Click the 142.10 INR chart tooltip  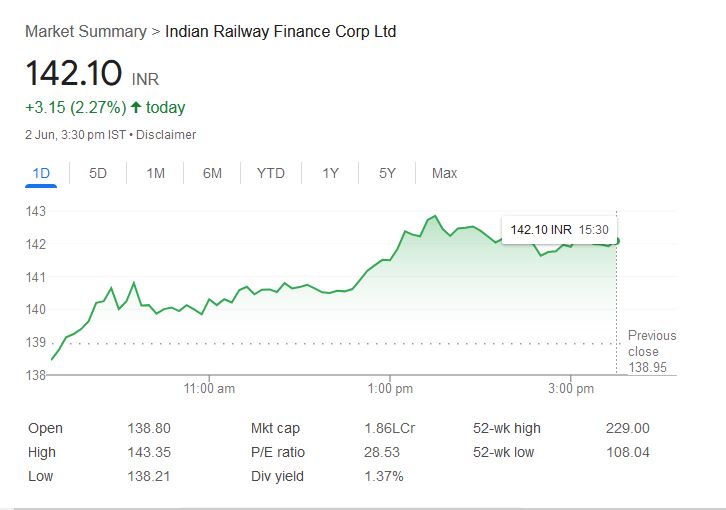[x=559, y=230]
